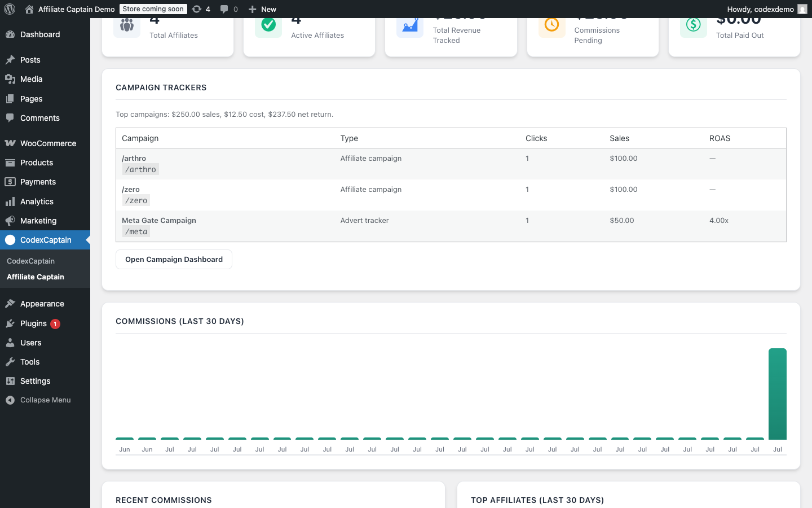Click the Posts pushpin icon
Screen dimensions: 812x508
(10, 60)
